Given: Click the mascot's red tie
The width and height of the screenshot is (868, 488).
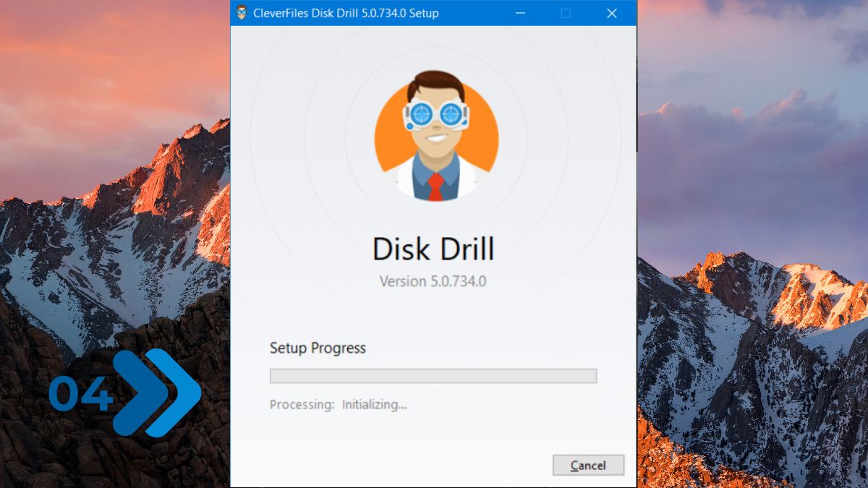Looking at the screenshot, I should pyautogui.click(x=435, y=187).
